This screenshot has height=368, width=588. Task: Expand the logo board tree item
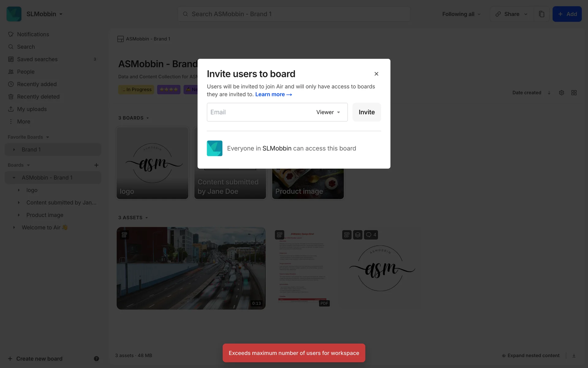click(19, 190)
